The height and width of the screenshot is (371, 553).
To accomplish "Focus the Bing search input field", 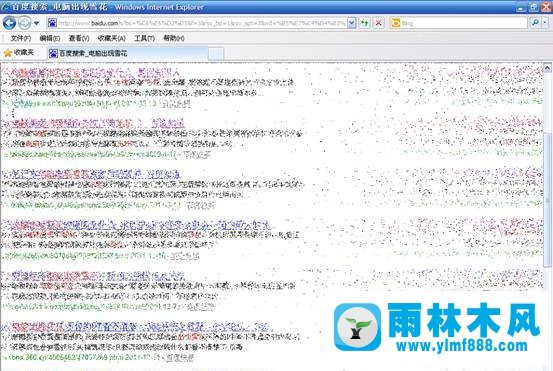I will pyautogui.click(x=464, y=23).
